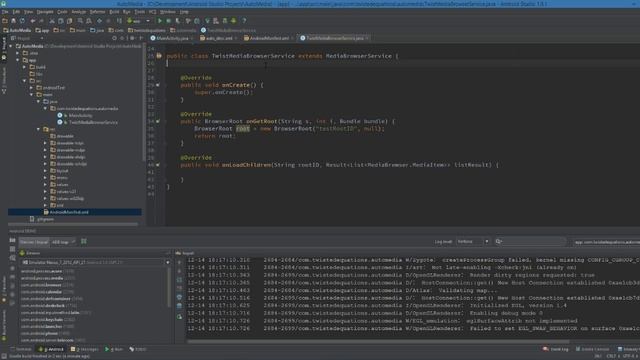Image resolution: width=640 pixels, height=360 pixels.
Task: Click the override gutter marker beside onLoadChildren
Action: pos(158,165)
